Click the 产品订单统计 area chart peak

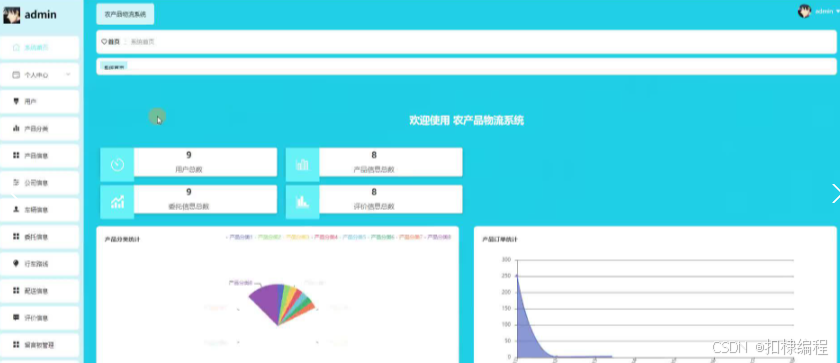pos(518,276)
